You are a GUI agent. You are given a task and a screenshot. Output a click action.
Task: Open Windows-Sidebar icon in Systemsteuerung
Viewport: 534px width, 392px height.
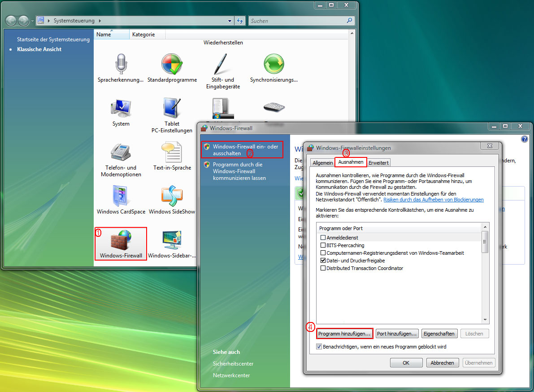pyautogui.click(x=172, y=244)
